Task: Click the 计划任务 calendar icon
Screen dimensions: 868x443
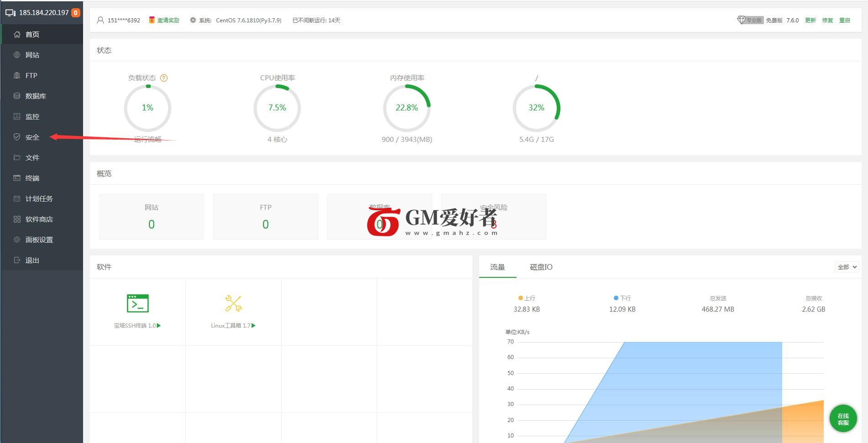Action: 17,198
